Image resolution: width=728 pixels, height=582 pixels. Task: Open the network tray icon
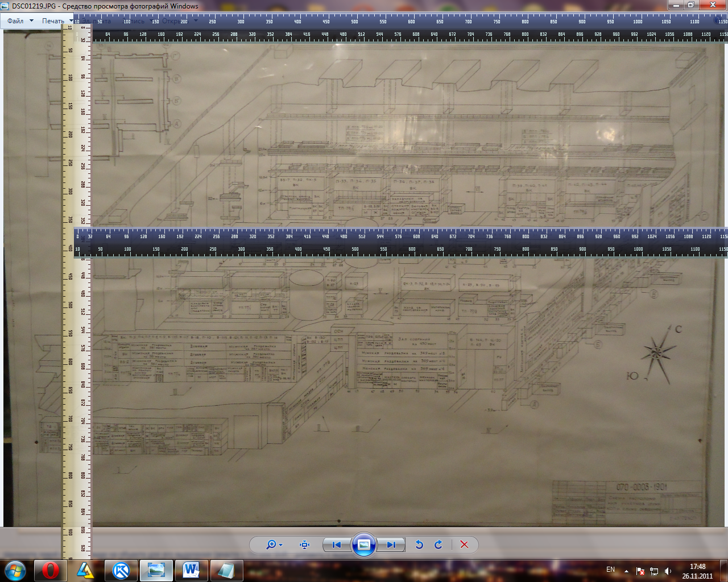[x=654, y=571]
